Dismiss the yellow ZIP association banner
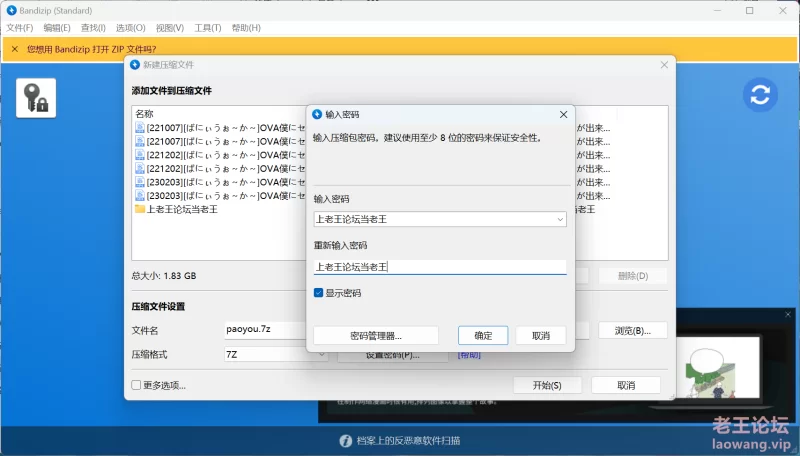 click(x=15, y=49)
